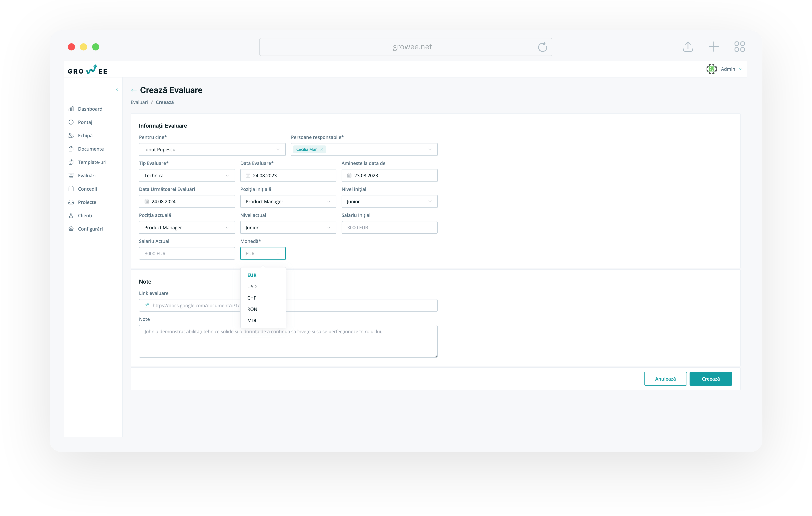Open the Poziția inițială dropdown
The height and width of the screenshot is (516, 812).
(x=288, y=202)
